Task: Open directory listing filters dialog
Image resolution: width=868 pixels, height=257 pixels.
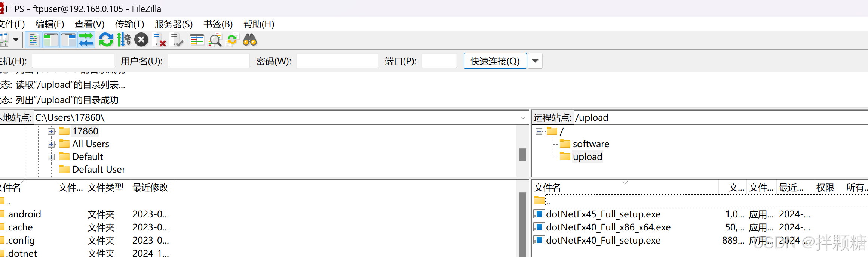Action: point(197,40)
